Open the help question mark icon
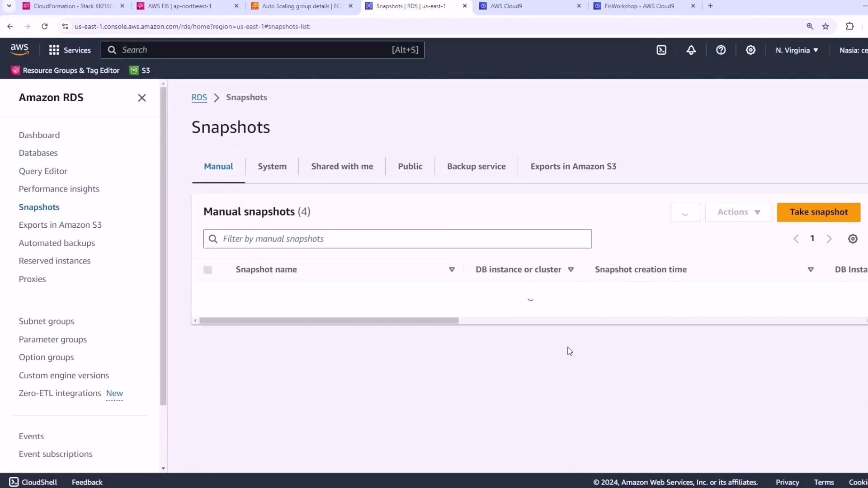Image resolution: width=868 pixels, height=488 pixels. click(x=721, y=50)
